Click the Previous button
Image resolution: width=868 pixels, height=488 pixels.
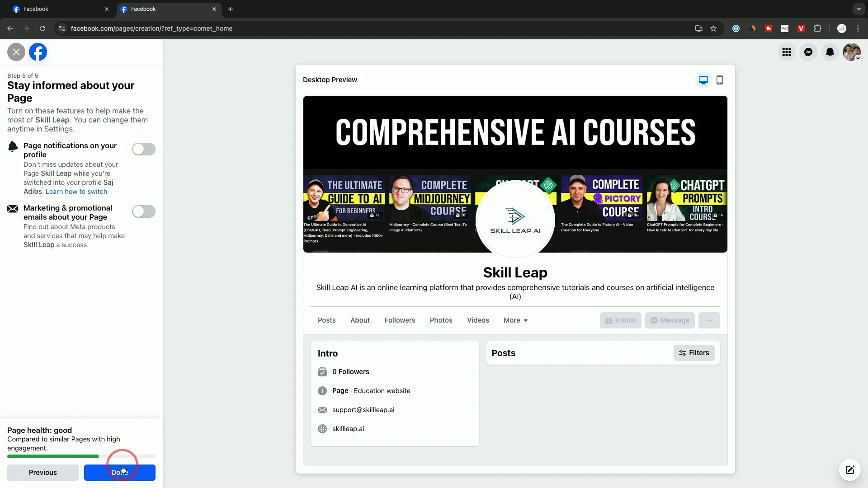point(43,473)
